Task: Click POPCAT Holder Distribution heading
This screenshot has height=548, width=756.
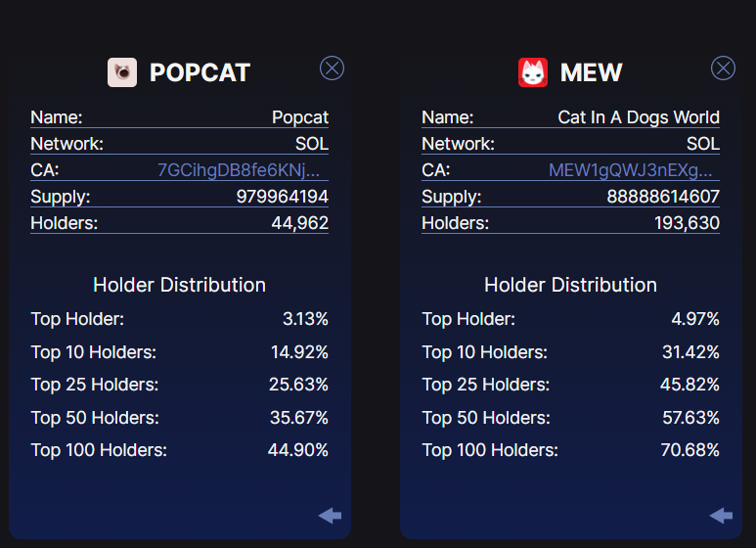Action: [179, 285]
